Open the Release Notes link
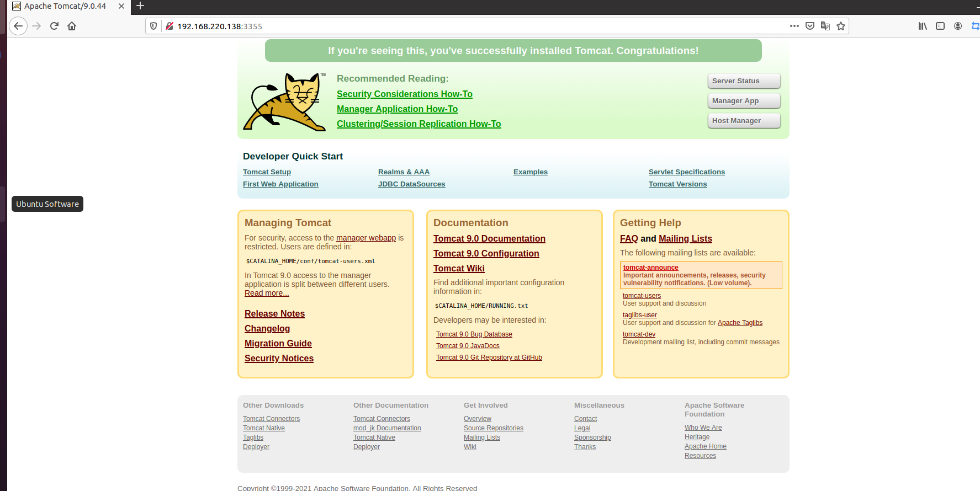The height and width of the screenshot is (491, 980). 274,314
